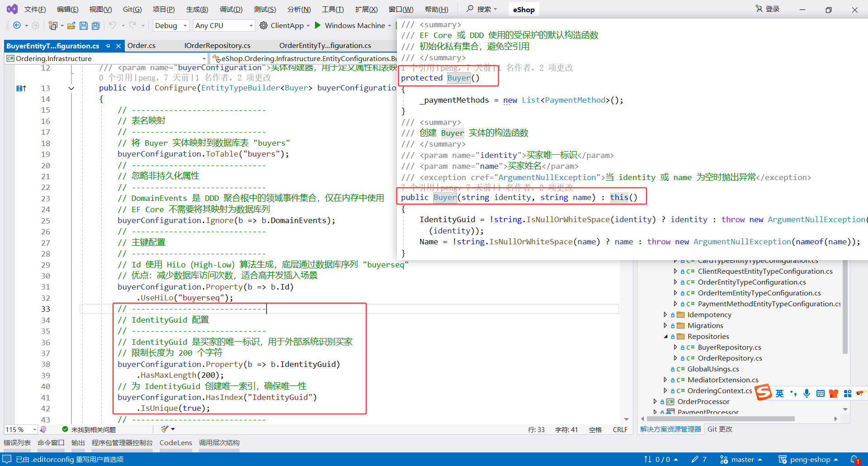The width and height of the screenshot is (868, 466).
Task: Expand BuyerRepository.cs node
Action: (675, 347)
